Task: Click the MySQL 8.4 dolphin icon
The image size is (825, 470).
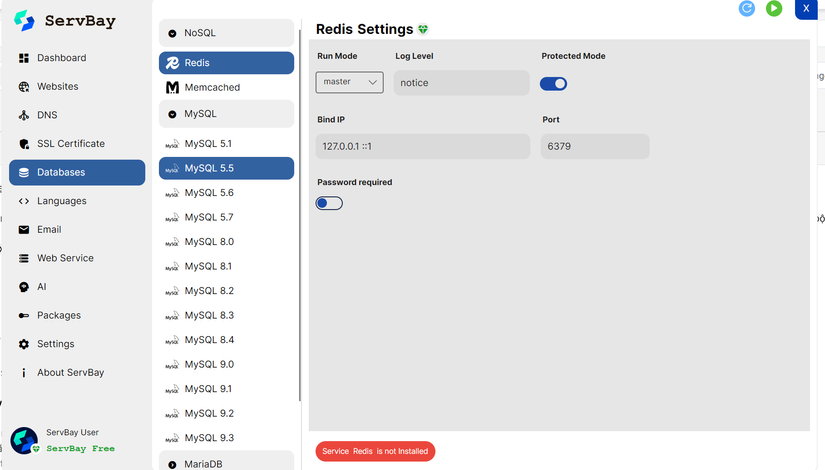Action: click(172, 341)
